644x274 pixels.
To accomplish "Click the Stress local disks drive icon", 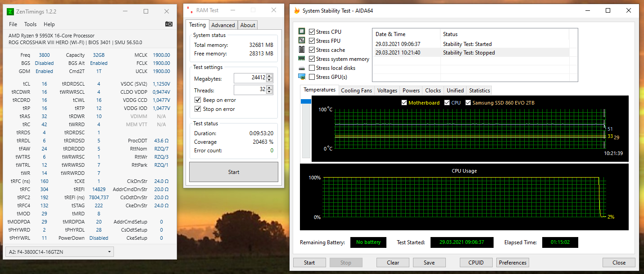I will 301,68.
